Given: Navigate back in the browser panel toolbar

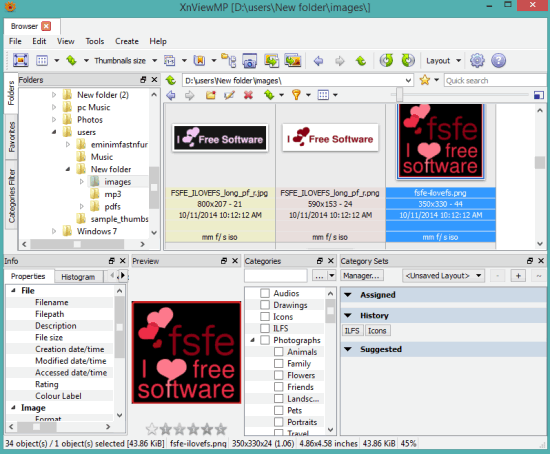Looking at the screenshot, I should click(x=171, y=95).
